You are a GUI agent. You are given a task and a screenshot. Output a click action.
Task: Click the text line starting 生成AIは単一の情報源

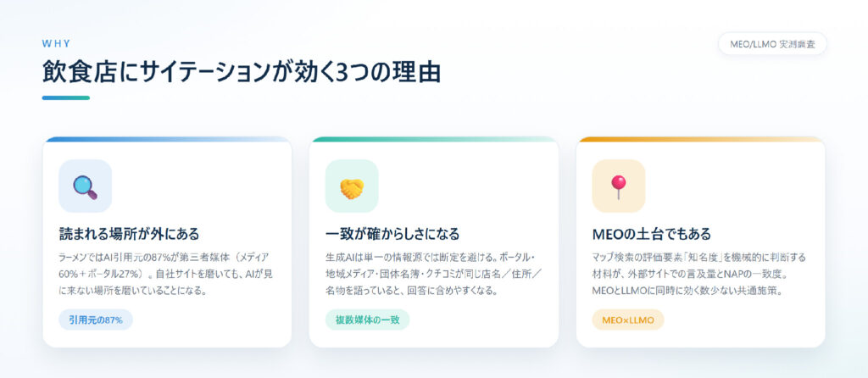[431, 258]
